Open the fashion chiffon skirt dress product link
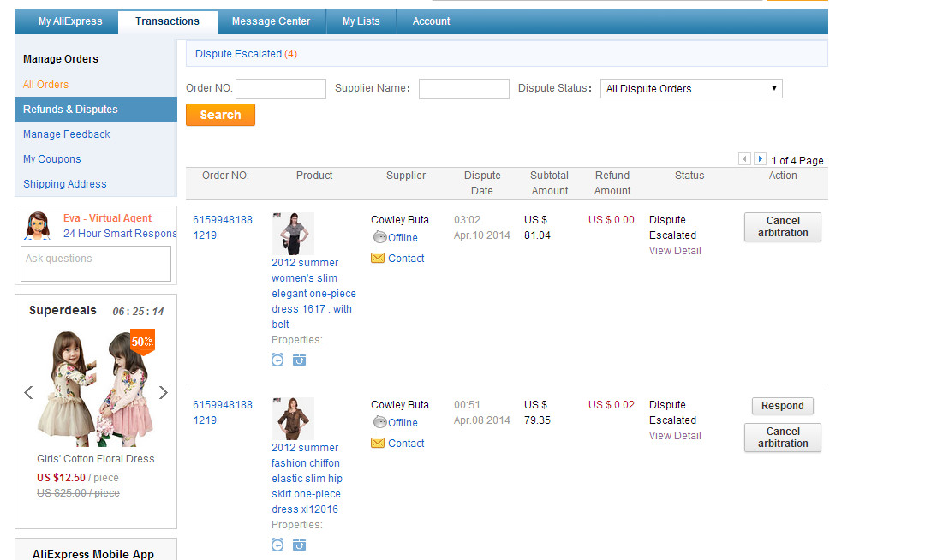Viewport: 925px width, 560px height. click(307, 479)
